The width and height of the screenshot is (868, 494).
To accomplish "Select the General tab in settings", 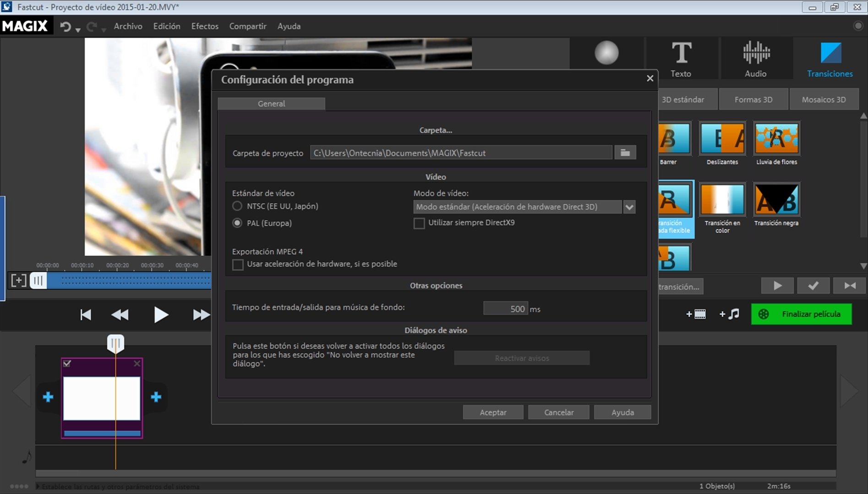I will [271, 103].
